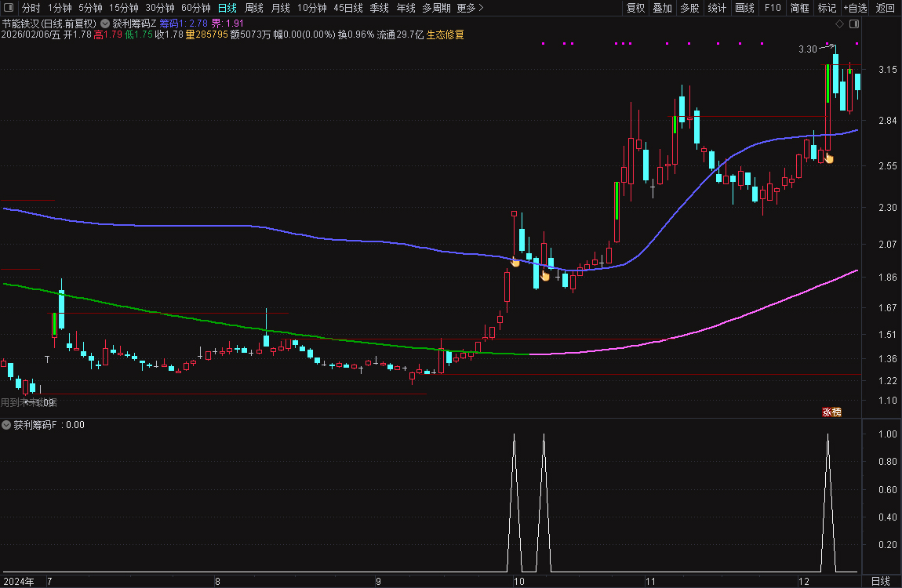
Task: Click the 获利筹码F indicator label
Action: [35, 425]
